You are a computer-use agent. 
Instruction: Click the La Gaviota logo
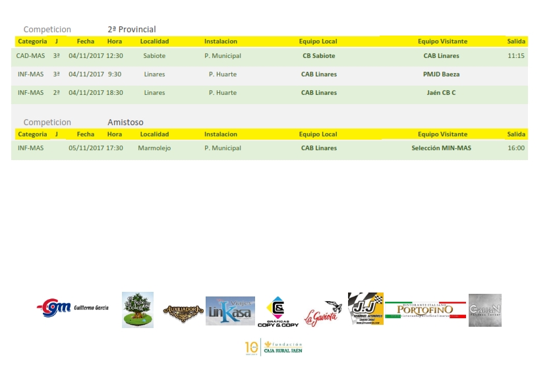(322, 314)
